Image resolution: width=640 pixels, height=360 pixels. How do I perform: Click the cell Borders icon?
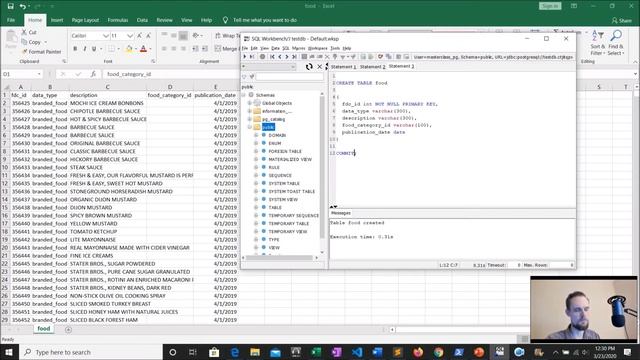pos(111,49)
